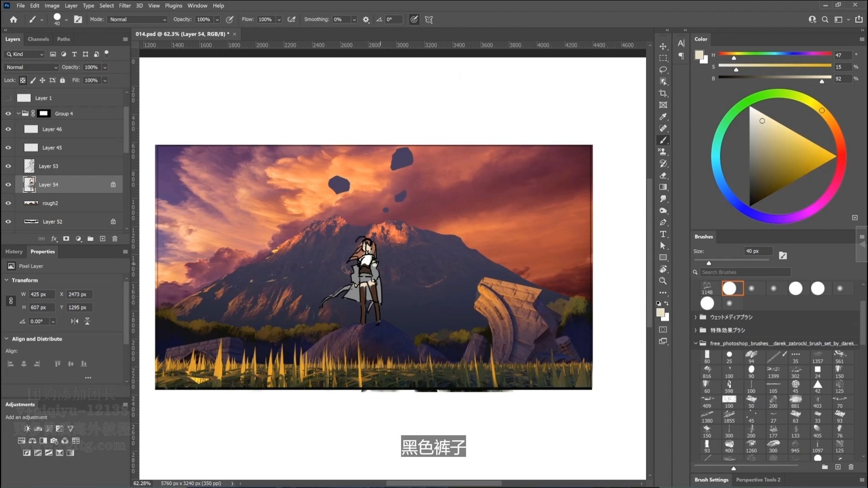This screenshot has height=488, width=868.
Task: Select the Crop tool
Action: tap(663, 94)
